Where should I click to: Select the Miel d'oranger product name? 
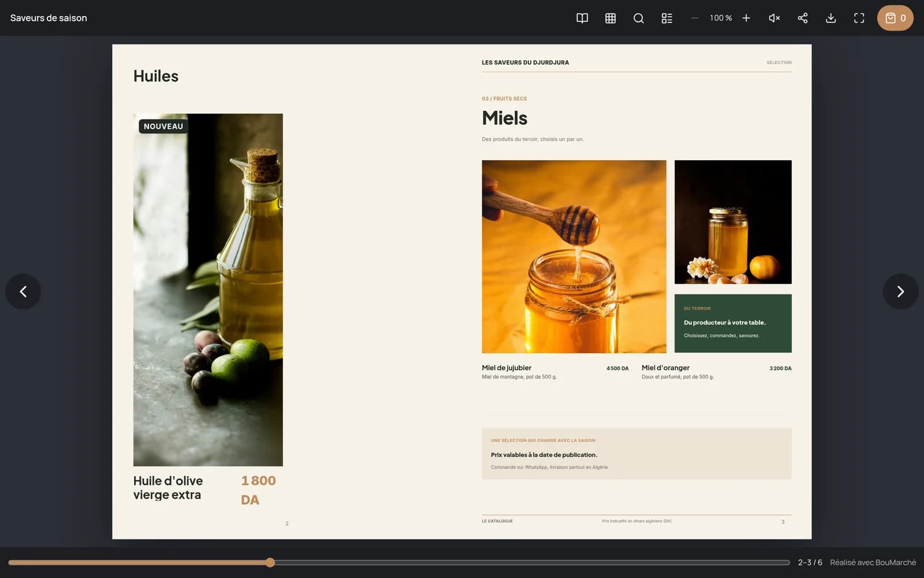point(665,368)
